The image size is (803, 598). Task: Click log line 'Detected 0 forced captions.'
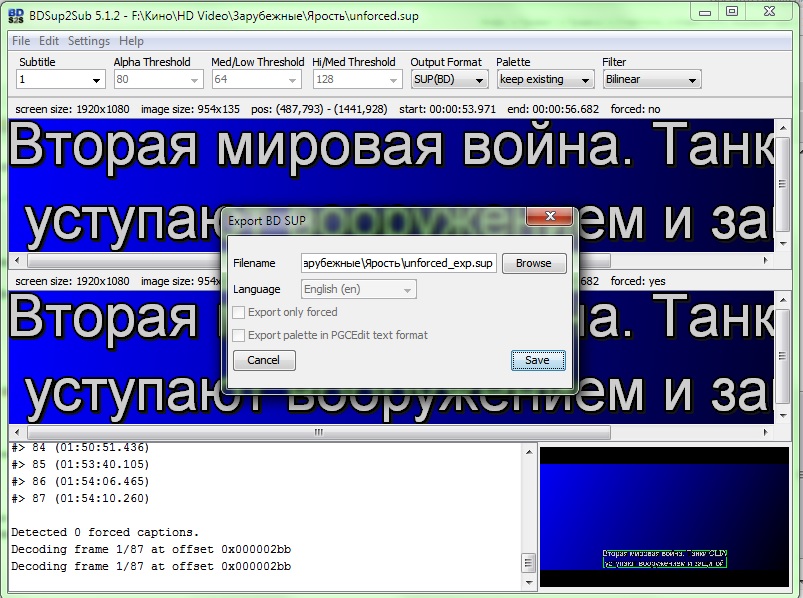105,532
